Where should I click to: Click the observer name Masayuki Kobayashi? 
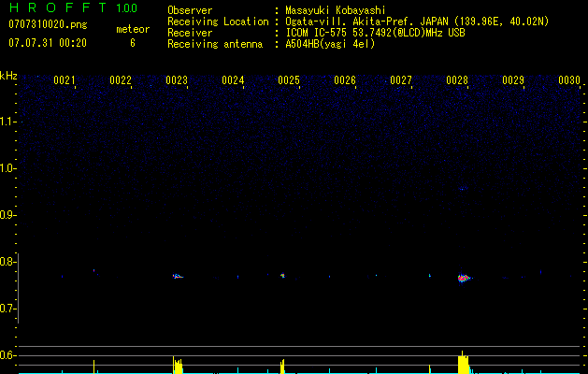tap(336, 10)
